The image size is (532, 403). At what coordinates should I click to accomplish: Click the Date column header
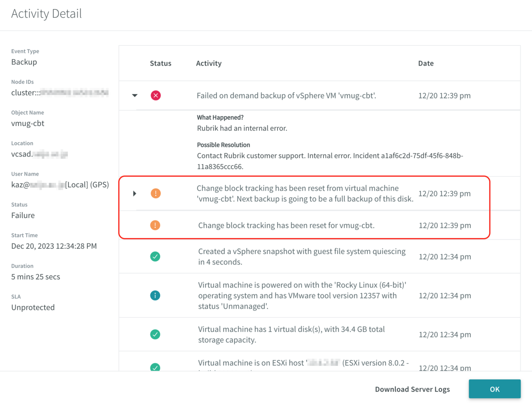coord(426,63)
